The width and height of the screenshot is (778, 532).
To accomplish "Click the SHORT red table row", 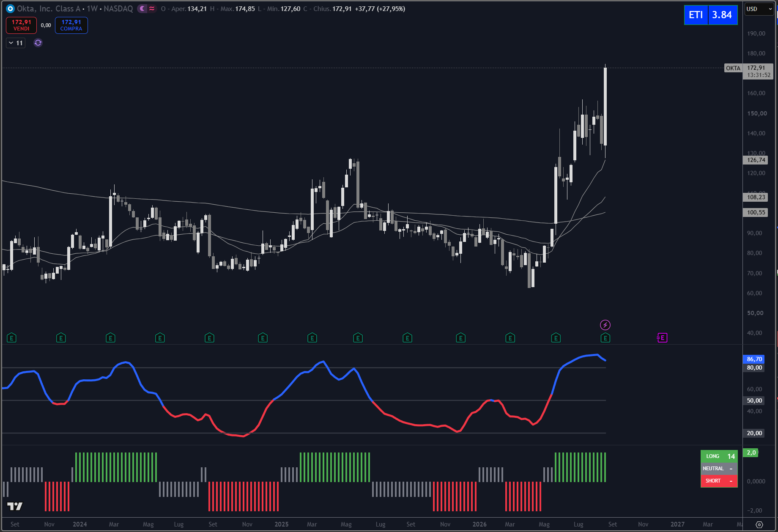I will [x=719, y=481].
